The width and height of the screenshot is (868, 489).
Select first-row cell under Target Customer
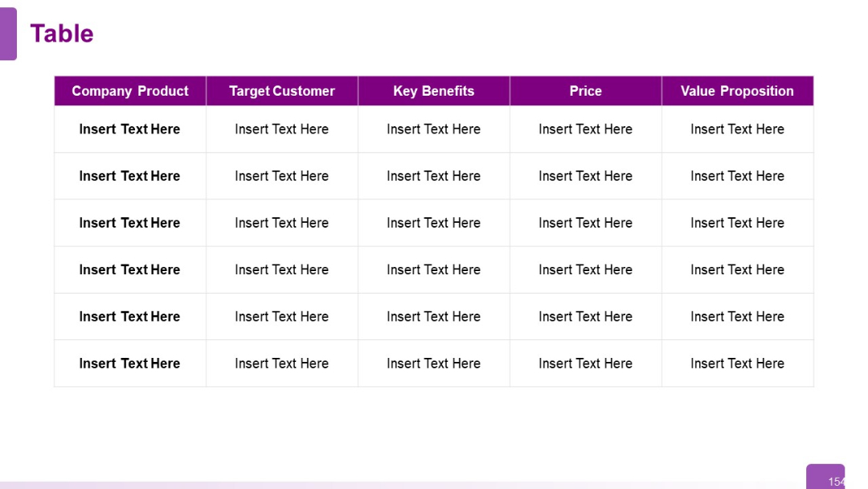282,129
